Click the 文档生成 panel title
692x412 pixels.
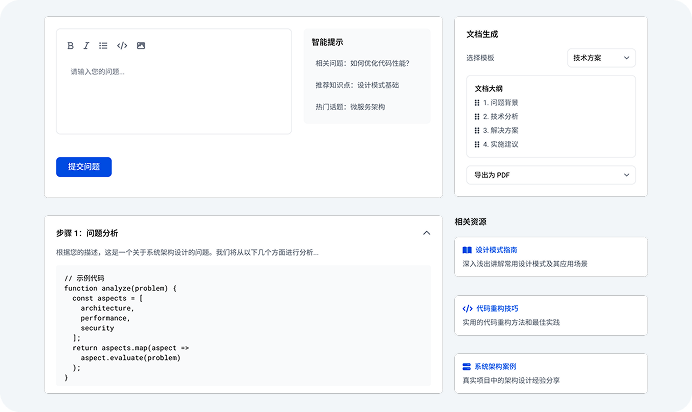tap(482, 34)
